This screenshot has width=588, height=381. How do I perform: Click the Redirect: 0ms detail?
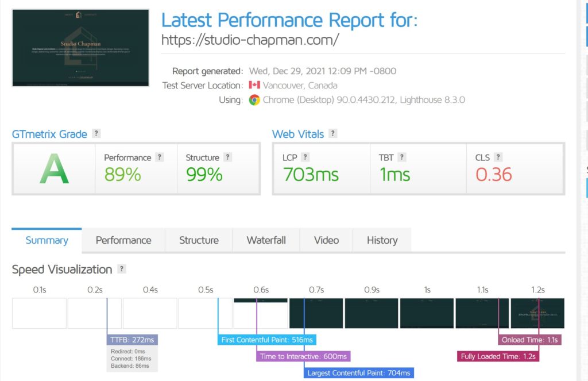tap(128, 351)
